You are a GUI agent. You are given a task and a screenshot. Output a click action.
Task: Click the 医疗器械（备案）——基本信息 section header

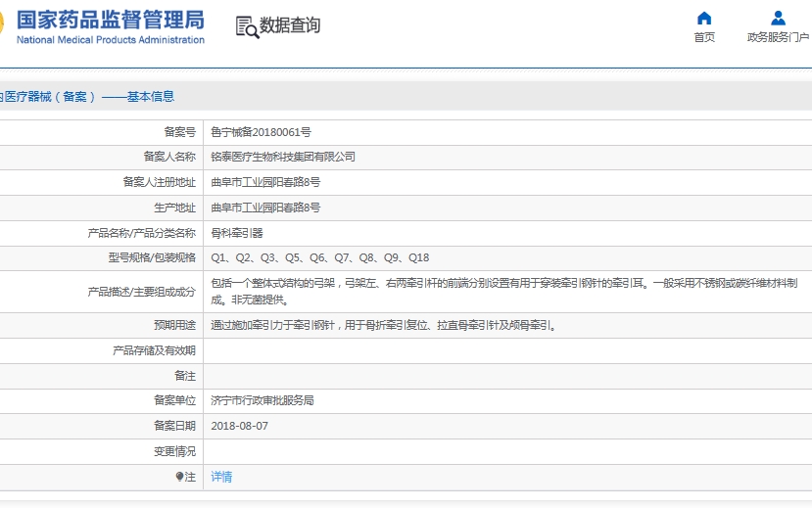87,97
